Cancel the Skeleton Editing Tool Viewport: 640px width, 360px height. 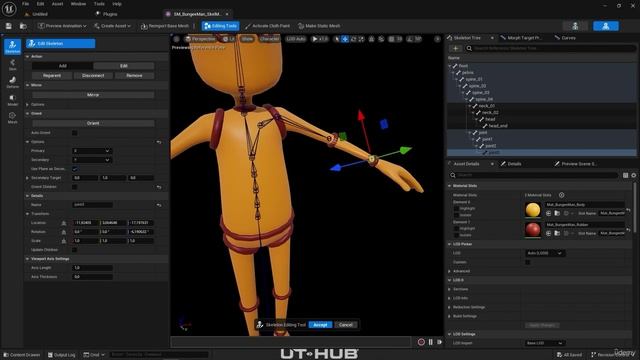pyautogui.click(x=346, y=325)
